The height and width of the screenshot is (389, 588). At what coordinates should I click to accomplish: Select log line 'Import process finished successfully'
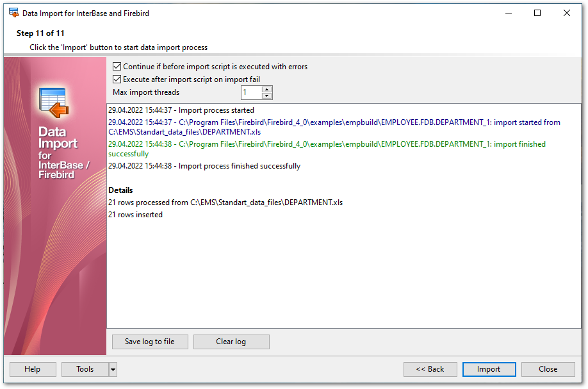point(204,166)
